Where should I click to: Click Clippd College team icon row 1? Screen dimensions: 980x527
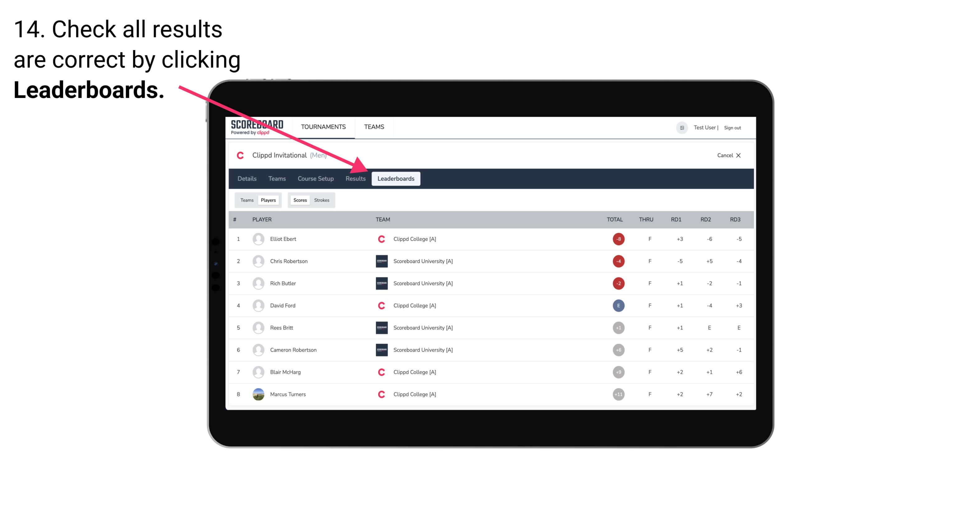point(381,239)
